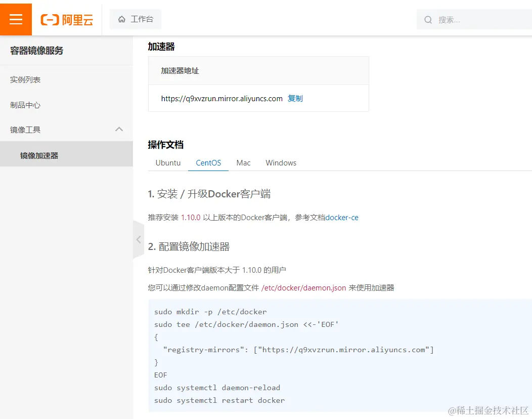Click the 加速器 section heading

(161, 47)
